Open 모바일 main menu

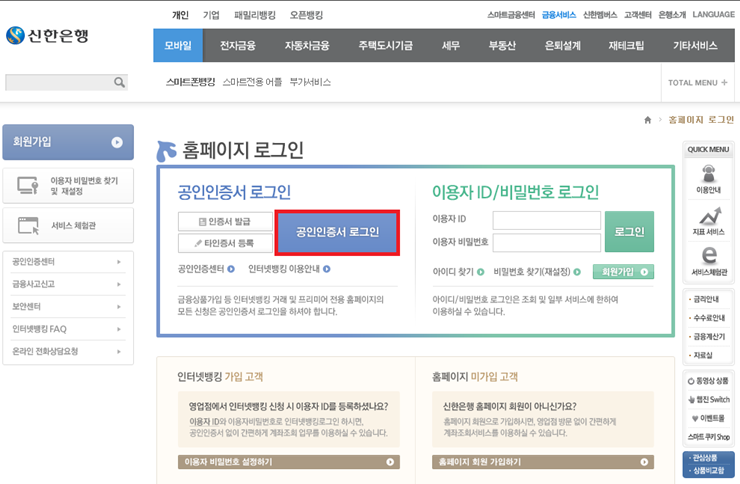(178, 45)
